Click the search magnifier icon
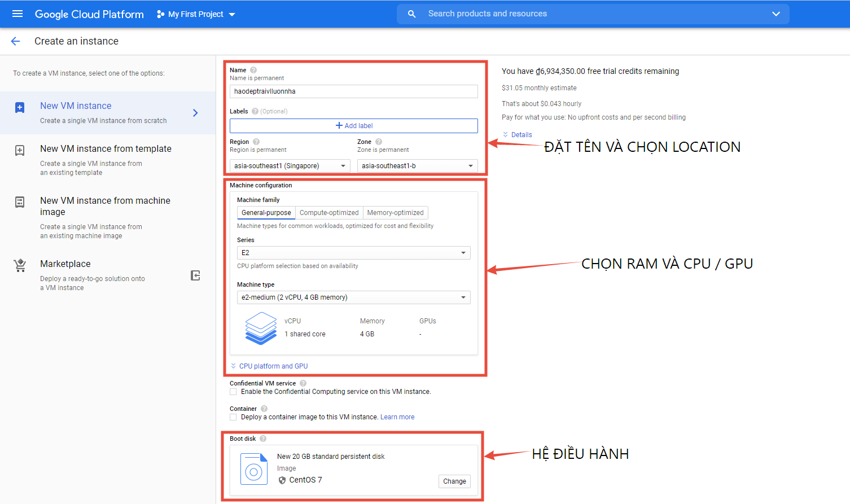850x504 pixels. [x=412, y=14]
